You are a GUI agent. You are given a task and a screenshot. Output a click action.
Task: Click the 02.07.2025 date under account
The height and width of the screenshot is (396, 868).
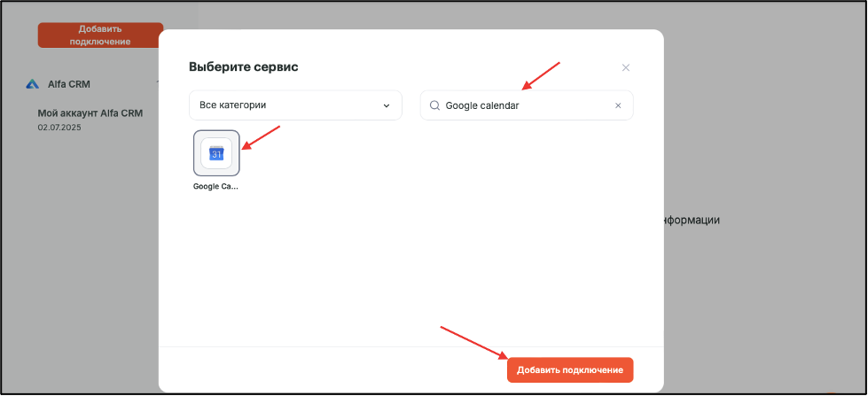55,128
